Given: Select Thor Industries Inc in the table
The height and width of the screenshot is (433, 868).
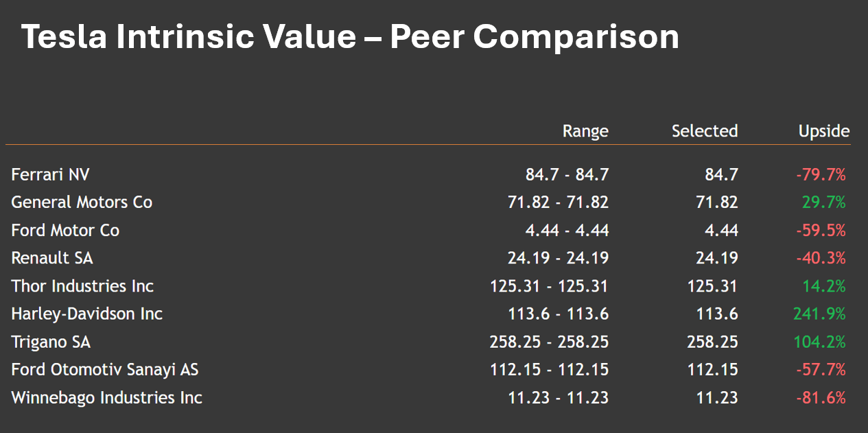Looking at the screenshot, I should click(x=82, y=286).
